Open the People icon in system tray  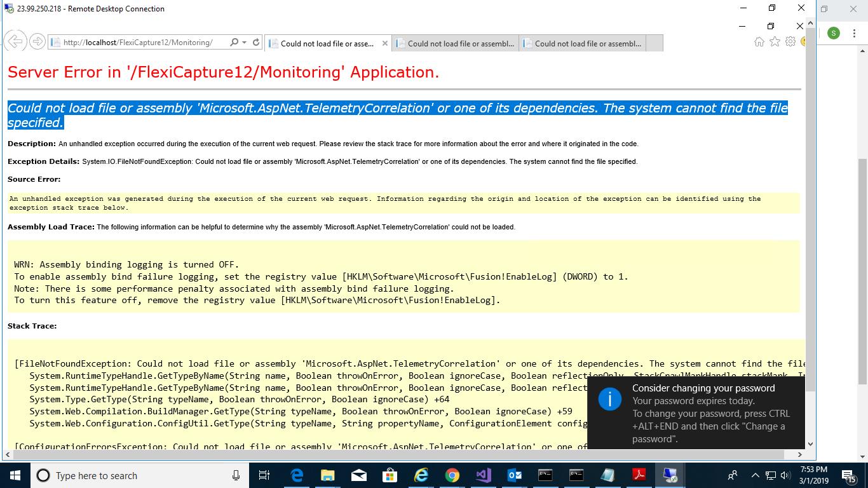coord(733,475)
